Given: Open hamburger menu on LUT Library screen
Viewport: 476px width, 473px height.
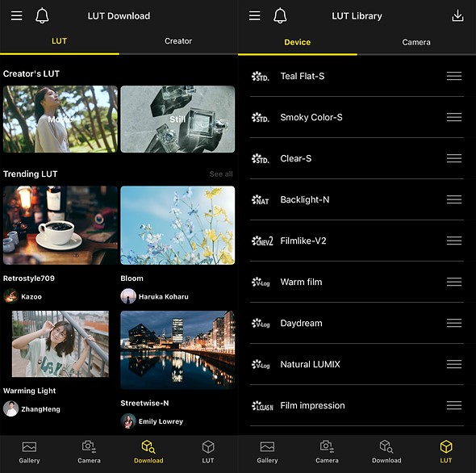Looking at the screenshot, I should [254, 16].
